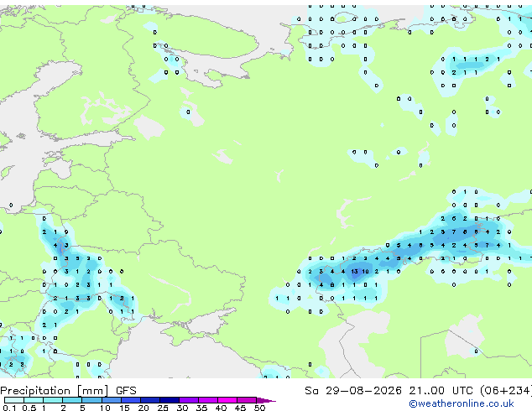The height and width of the screenshot is (411, 532).
Task: Select the 20–25 mm legend color swatch
Action: click(x=149, y=400)
